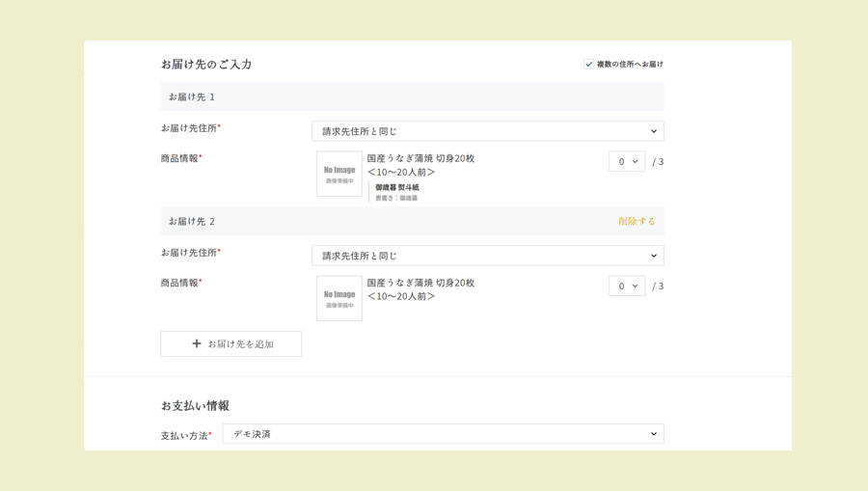Click the No Image thumbnail under お届け先 1
This screenshot has height=491, width=868.
[x=339, y=174]
